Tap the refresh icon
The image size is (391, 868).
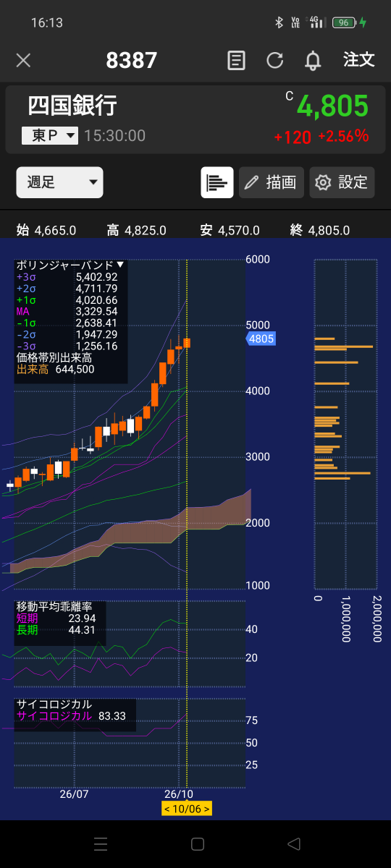[x=274, y=60]
